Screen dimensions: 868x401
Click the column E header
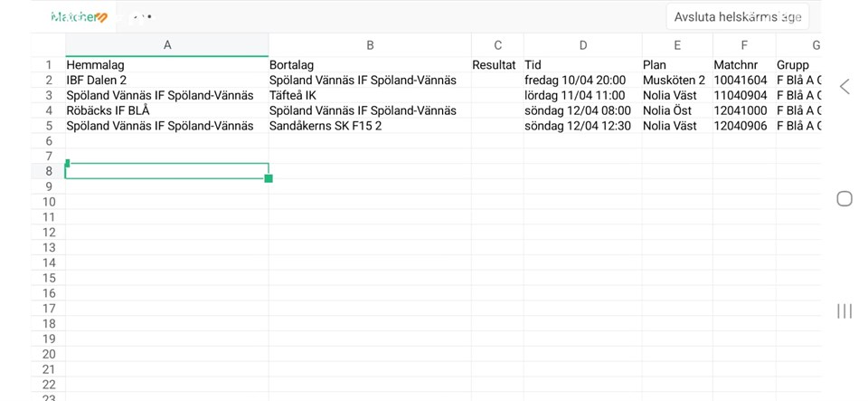pos(677,45)
